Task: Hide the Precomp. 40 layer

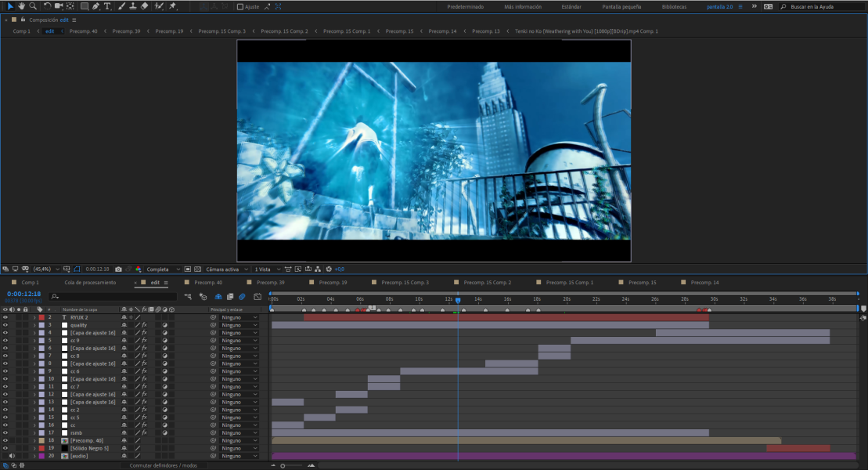Action: click(x=5, y=440)
